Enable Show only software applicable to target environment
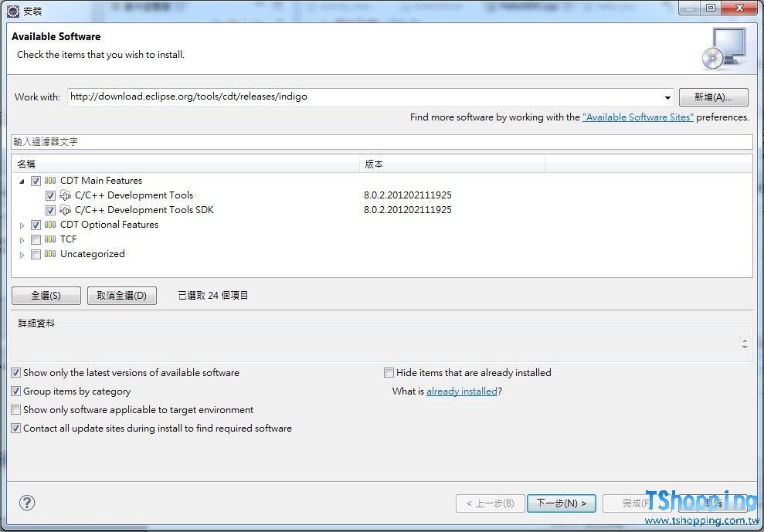This screenshot has height=532, width=764. pos(16,410)
